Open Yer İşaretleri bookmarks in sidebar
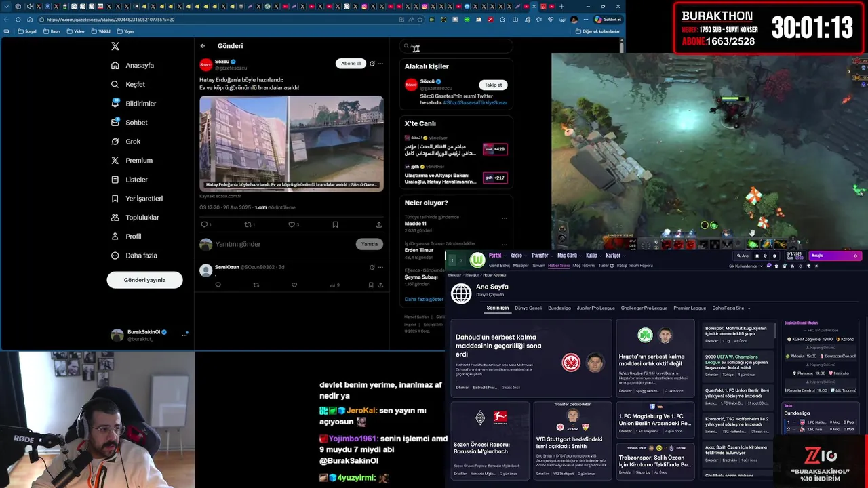 point(137,199)
